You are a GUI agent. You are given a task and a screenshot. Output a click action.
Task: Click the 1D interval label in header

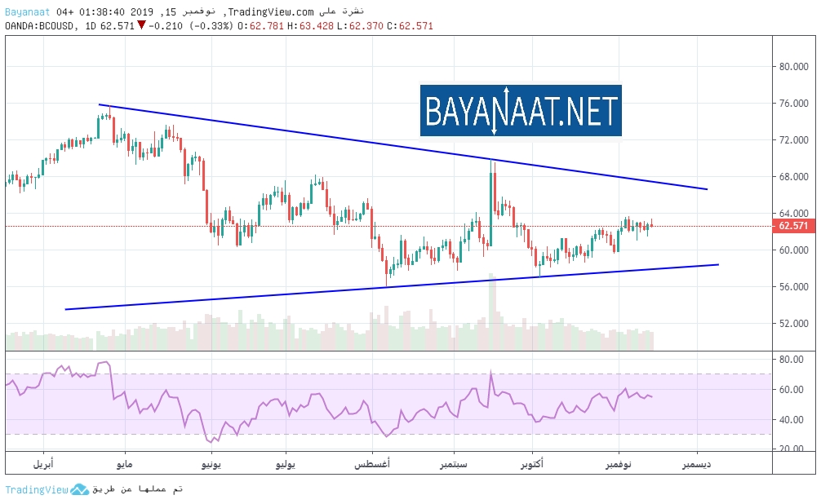pos(91,26)
